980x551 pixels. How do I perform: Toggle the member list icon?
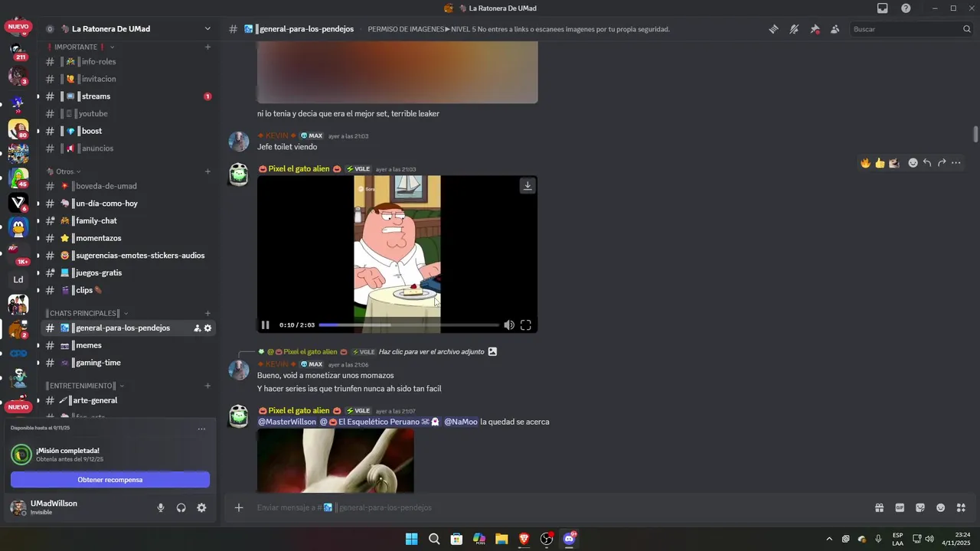point(835,29)
